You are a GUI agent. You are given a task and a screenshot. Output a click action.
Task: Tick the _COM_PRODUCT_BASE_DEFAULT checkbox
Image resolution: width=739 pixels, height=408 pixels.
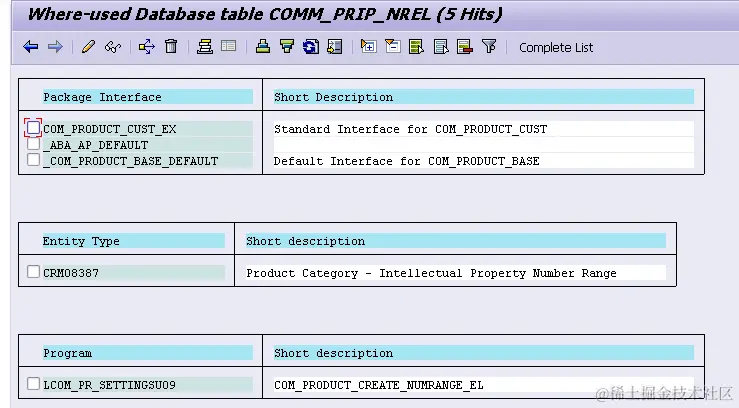click(x=33, y=160)
